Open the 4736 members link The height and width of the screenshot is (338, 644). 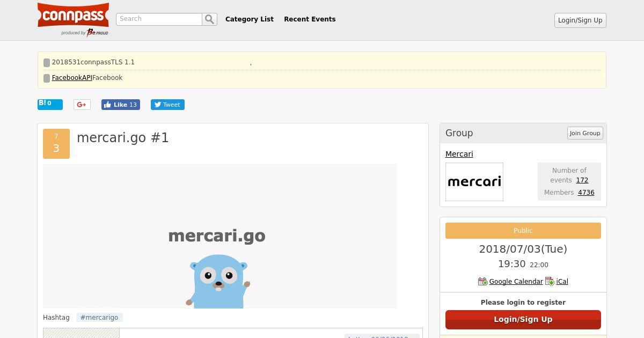point(586,193)
